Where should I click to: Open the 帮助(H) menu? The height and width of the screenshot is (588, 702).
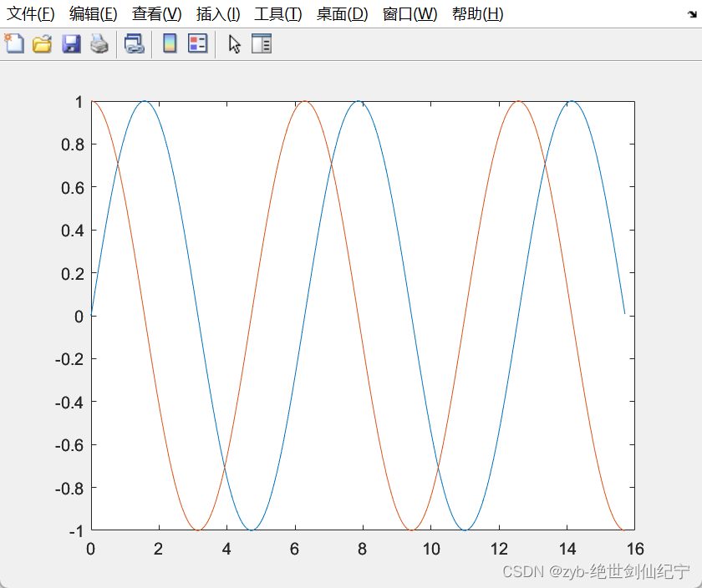pos(478,14)
